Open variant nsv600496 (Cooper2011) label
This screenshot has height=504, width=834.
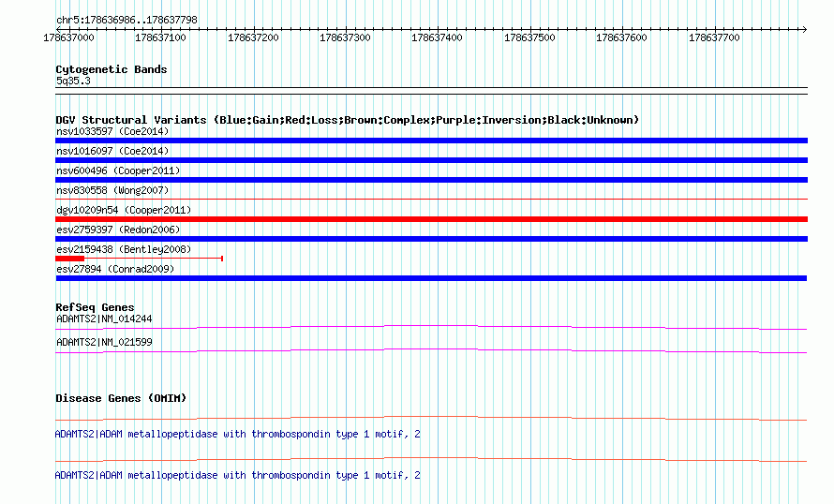(118, 170)
